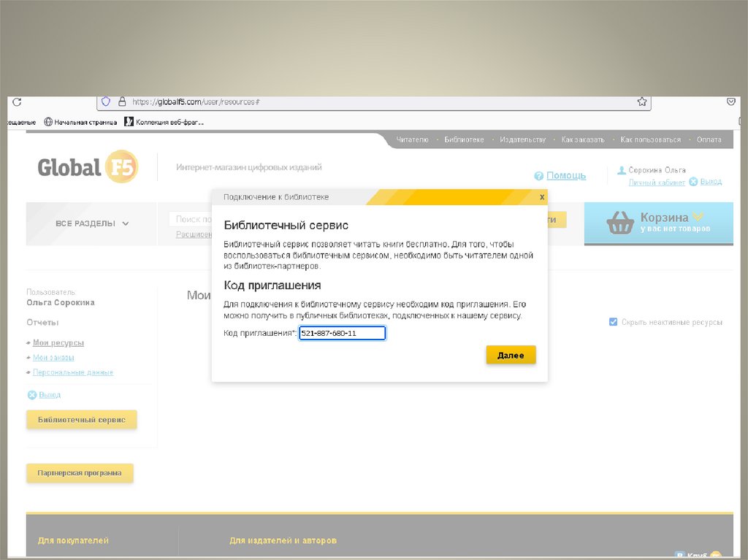The image size is (748, 560).
Task: Open the Личный кабинет link
Action: [657, 183]
